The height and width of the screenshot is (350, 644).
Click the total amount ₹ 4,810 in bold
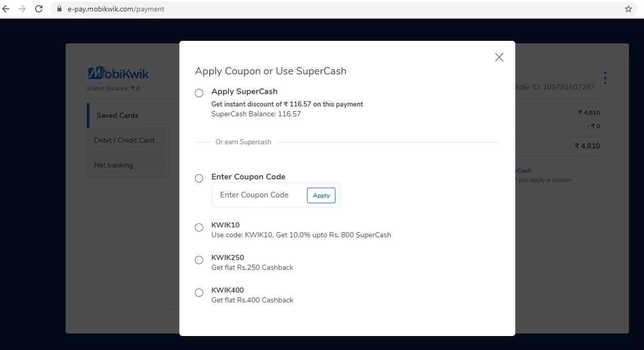[587, 146]
